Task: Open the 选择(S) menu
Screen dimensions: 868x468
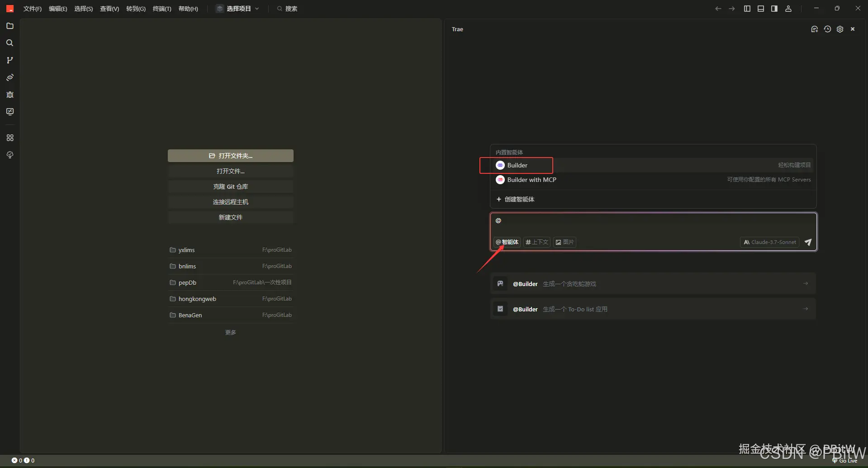Action: (x=83, y=9)
